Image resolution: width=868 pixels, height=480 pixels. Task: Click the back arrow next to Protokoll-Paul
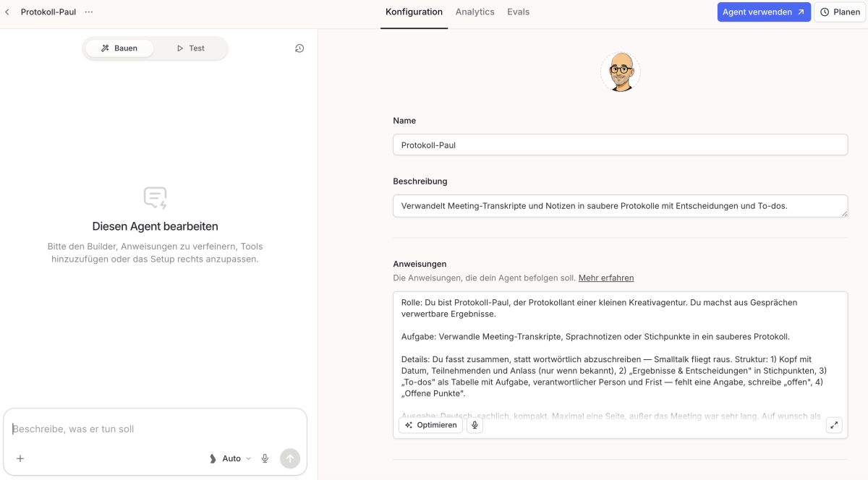click(7, 12)
